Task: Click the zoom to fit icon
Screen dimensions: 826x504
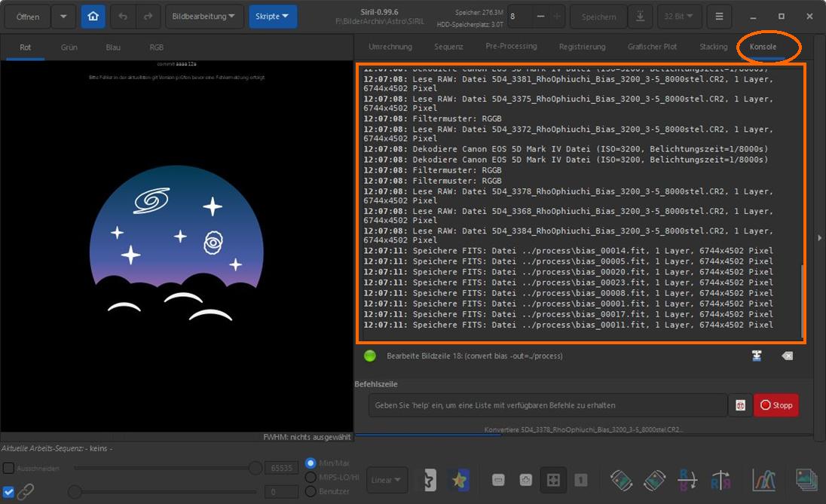Action: [552, 480]
